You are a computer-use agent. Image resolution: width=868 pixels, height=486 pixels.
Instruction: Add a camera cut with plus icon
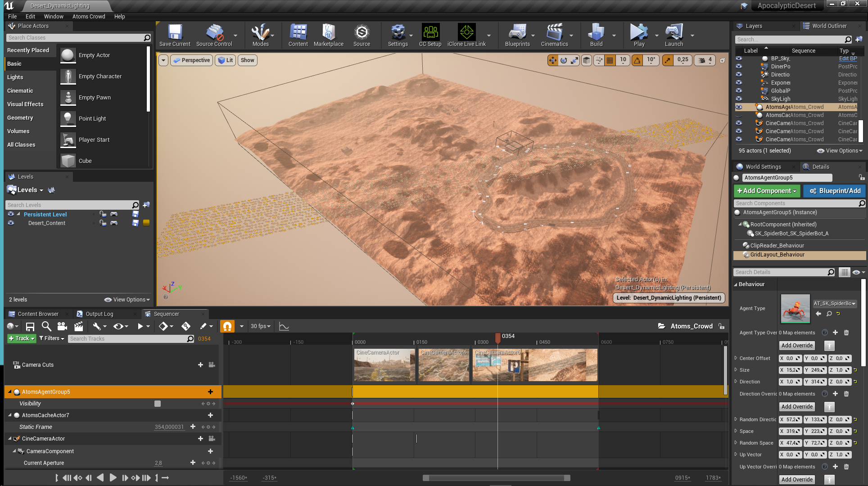click(x=200, y=365)
